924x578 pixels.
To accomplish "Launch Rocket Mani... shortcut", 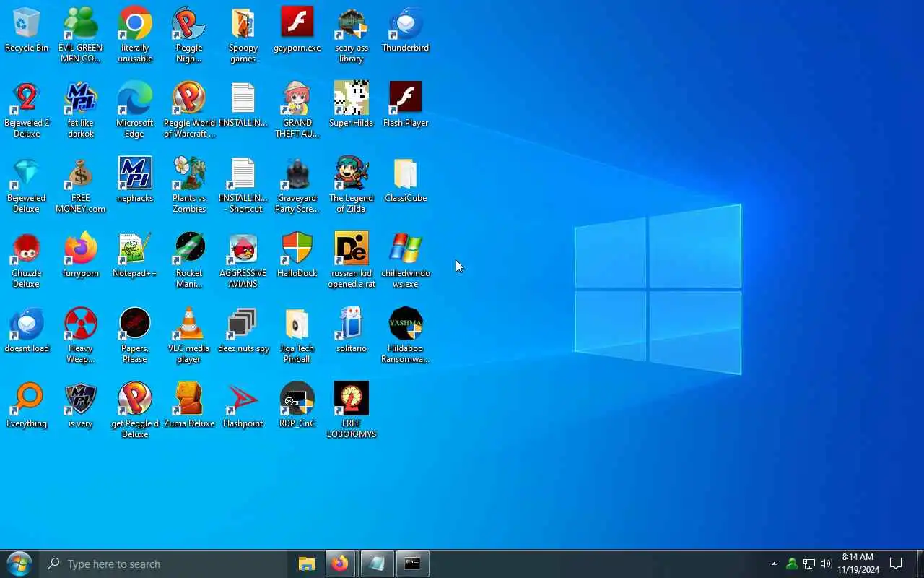I will (189, 260).
